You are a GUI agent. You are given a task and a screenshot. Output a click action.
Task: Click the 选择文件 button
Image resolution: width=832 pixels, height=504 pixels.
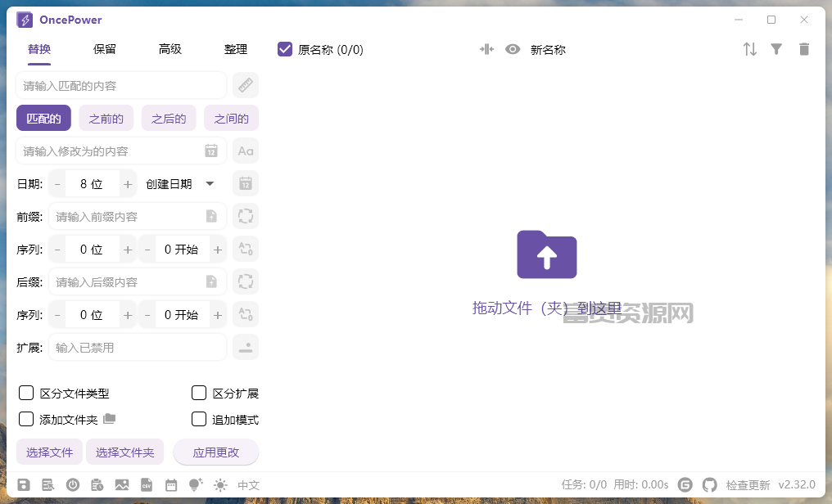49,452
